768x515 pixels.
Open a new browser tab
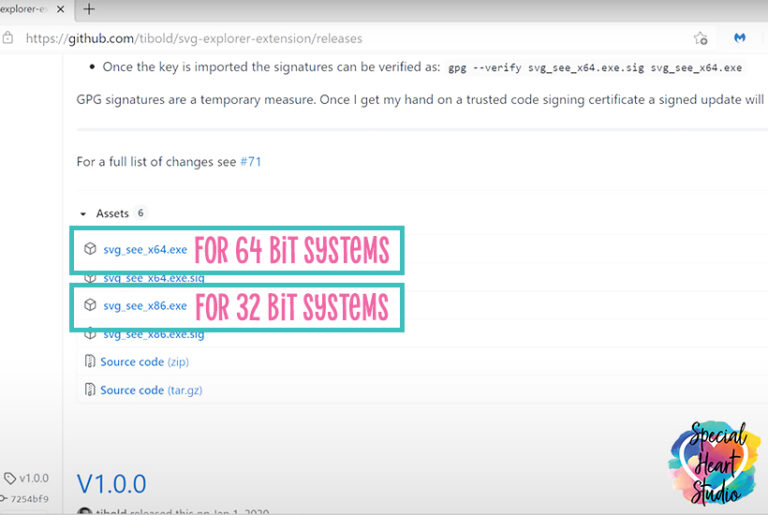[x=89, y=9]
